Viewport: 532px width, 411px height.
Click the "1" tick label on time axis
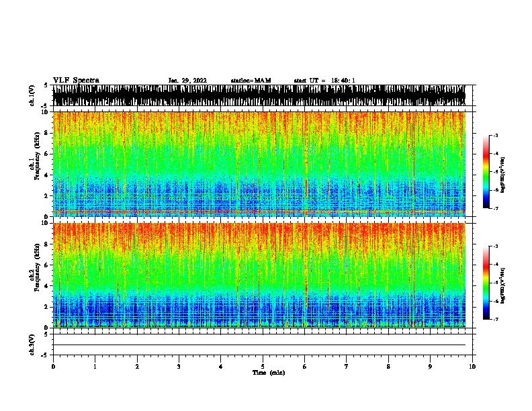[95, 367]
